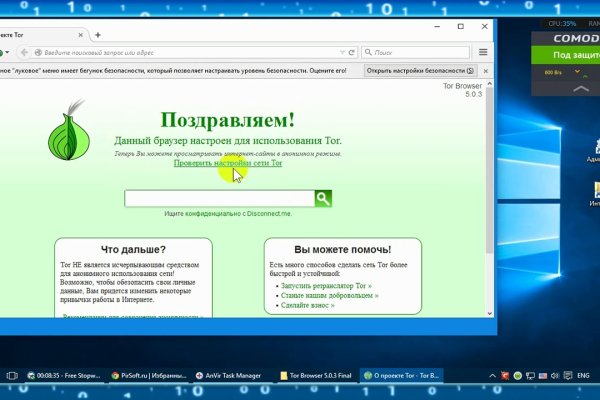
Task: Focus the Disconnect.me search field
Action: 218,199
